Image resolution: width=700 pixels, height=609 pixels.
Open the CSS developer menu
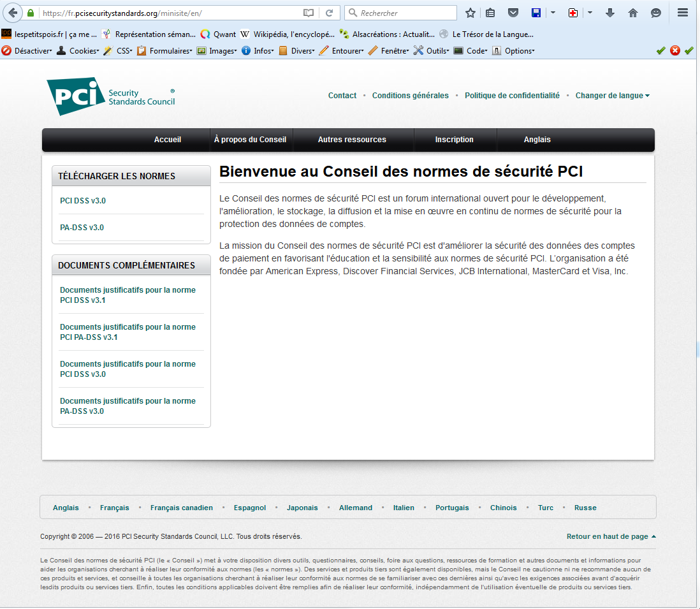pyautogui.click(x=119, y=51)
